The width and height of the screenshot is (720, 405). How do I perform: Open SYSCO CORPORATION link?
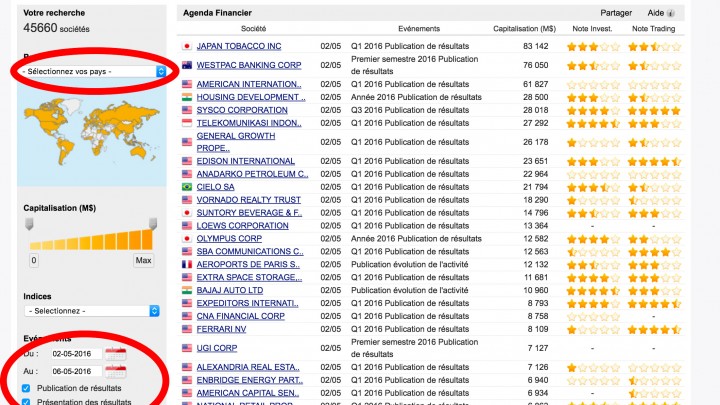pos(242,110)
